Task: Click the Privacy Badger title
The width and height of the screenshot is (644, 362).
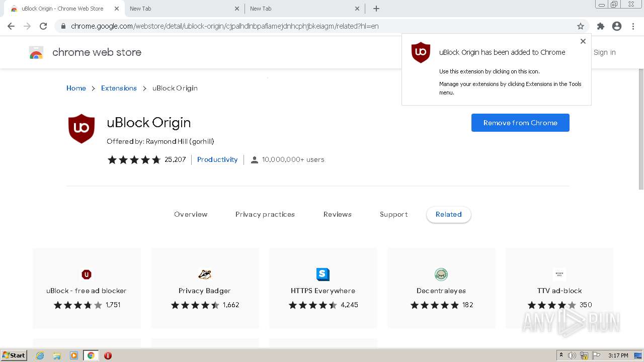Action: click(x=205, y=291)
